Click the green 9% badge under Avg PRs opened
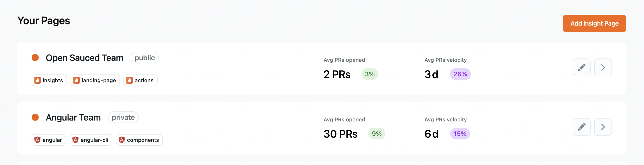 tap(377, 134)
